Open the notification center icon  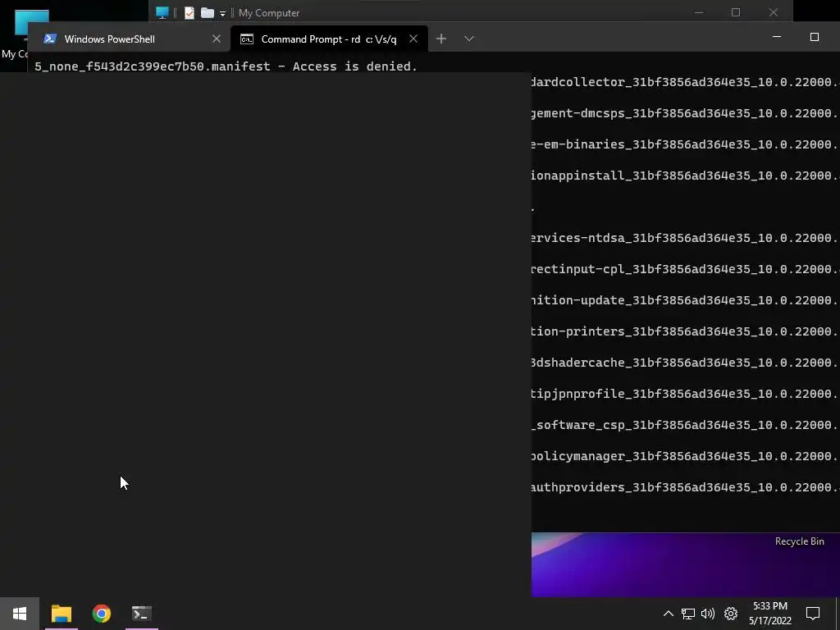[x=813, y=614]
